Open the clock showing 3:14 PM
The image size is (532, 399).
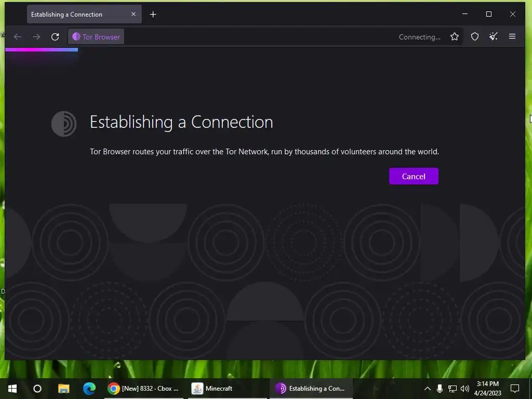point(487,389)
